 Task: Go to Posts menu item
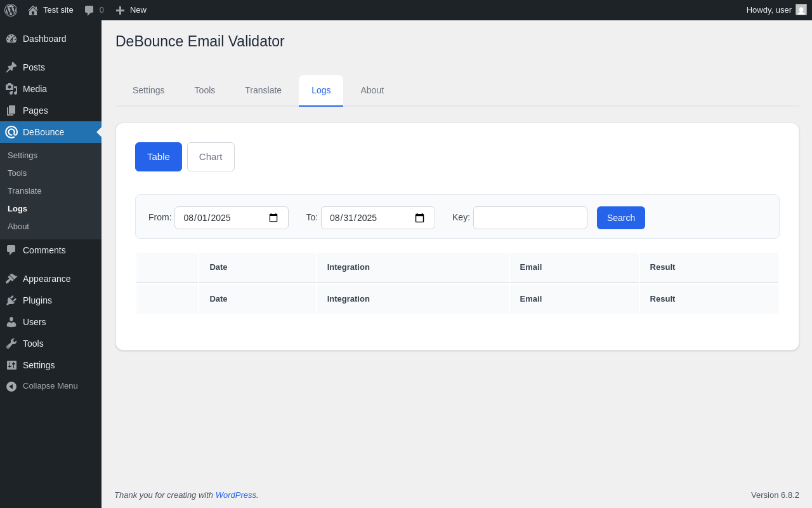point(51,67)
